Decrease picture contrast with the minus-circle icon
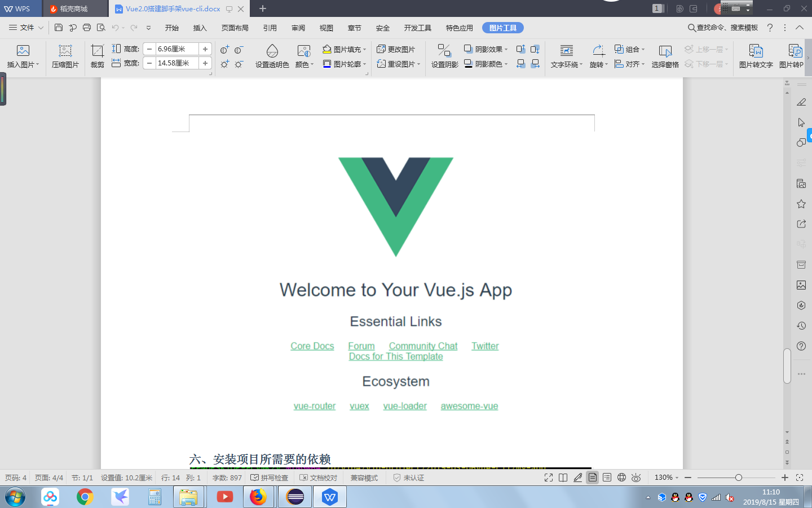 pyautogui.click(x=239, y=50)
